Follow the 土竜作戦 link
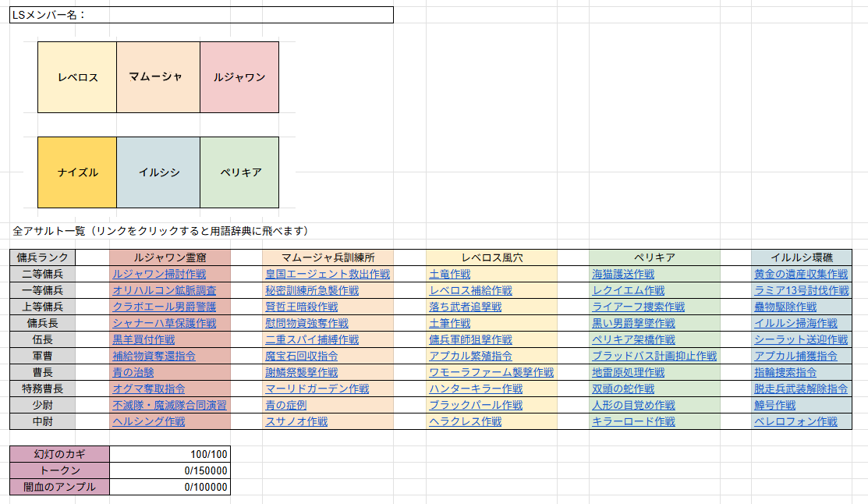 (449, 274)
